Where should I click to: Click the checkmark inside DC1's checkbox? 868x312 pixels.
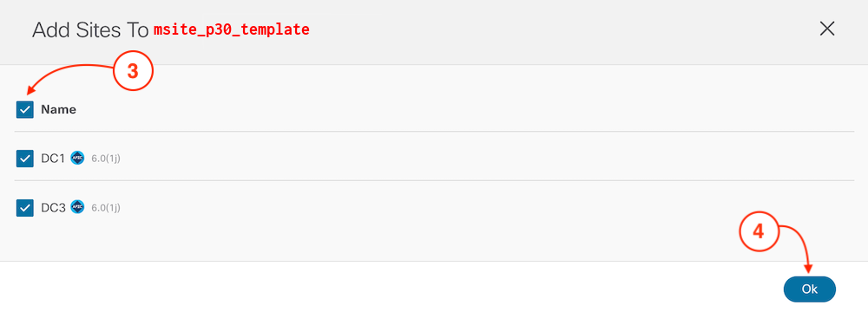(25, 159)
